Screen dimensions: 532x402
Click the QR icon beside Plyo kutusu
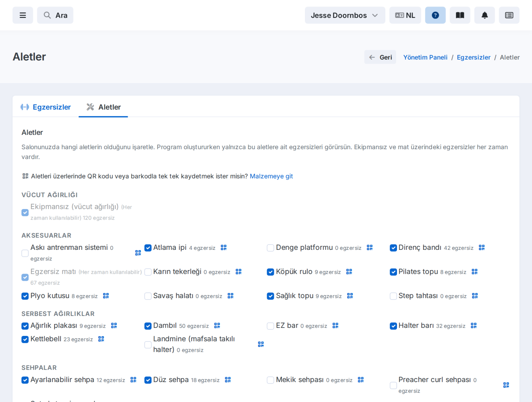coord(106,296)
